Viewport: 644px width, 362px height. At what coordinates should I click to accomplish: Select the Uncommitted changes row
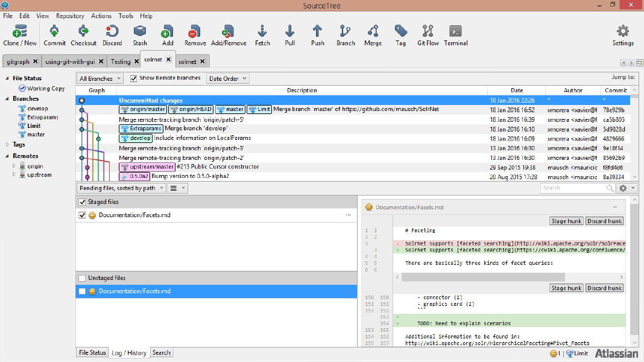(353, 100)
